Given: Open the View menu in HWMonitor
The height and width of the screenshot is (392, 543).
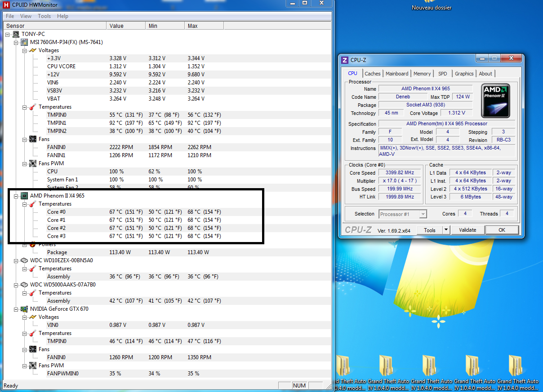Looking at the screenshot, I should point(26,16).
